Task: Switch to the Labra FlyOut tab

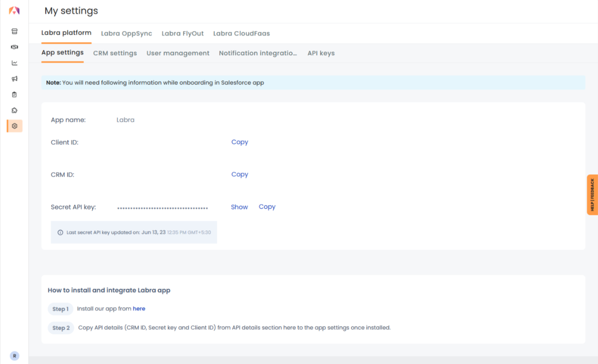Action: 183,33
